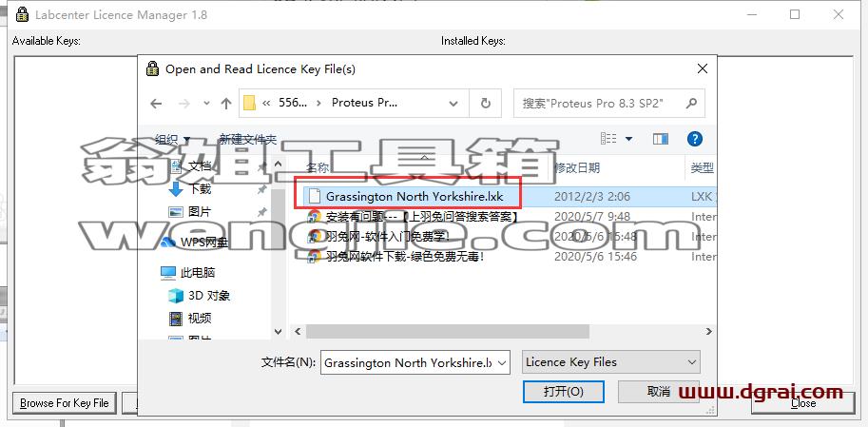Open recent locations dropdown arrow
Screen dimensions: 868x427
[206, 104]
